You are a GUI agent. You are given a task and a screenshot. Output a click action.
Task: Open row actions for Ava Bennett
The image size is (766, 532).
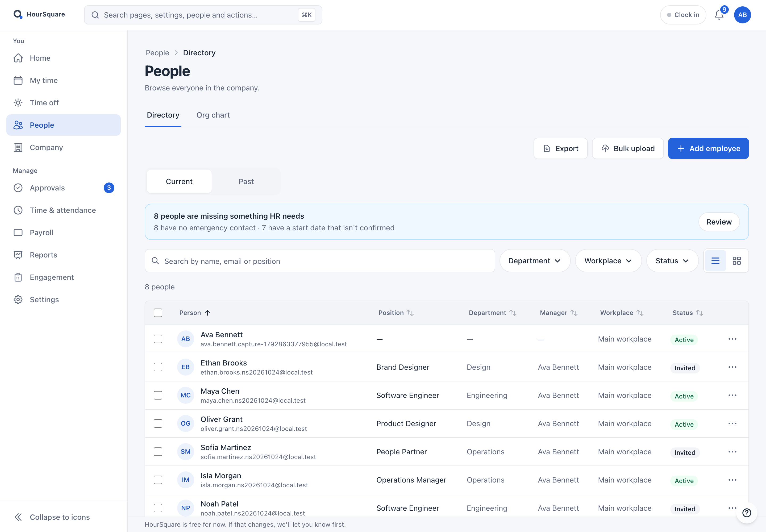(732, 339)
